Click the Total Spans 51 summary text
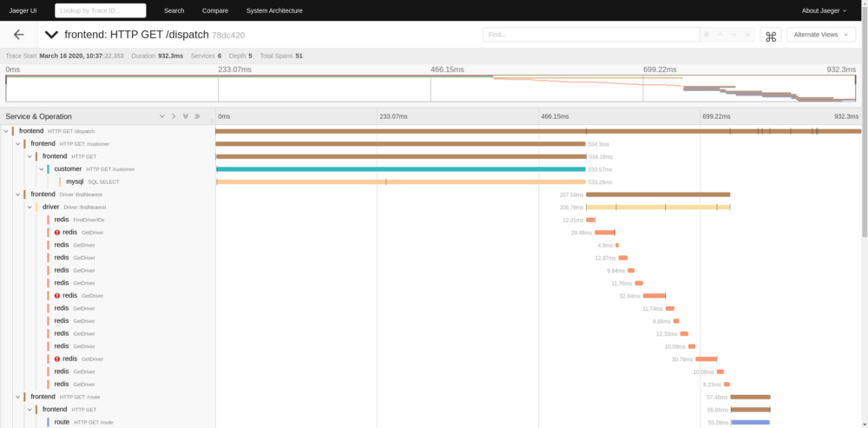 click(281, 56)
